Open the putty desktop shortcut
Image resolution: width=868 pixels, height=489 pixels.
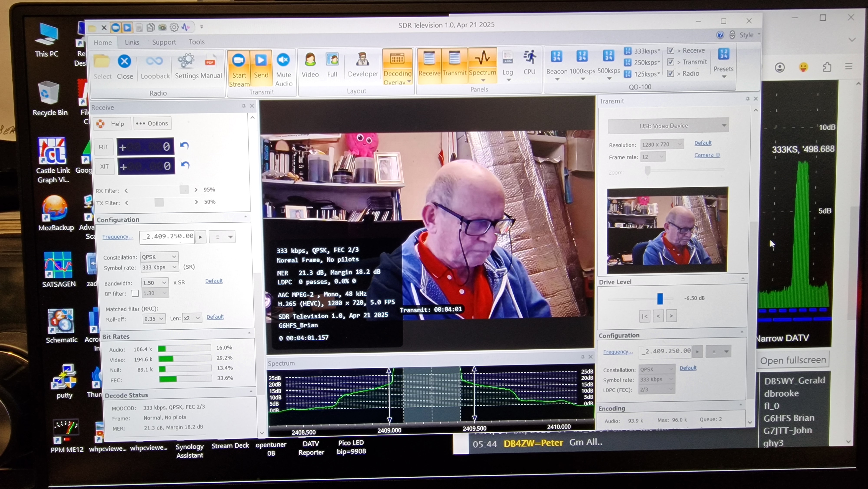pyautogui.click(x=64, y=381)
